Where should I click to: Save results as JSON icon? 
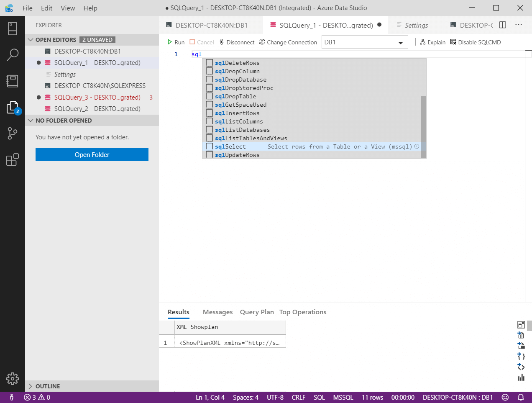[x=521, y=356]
